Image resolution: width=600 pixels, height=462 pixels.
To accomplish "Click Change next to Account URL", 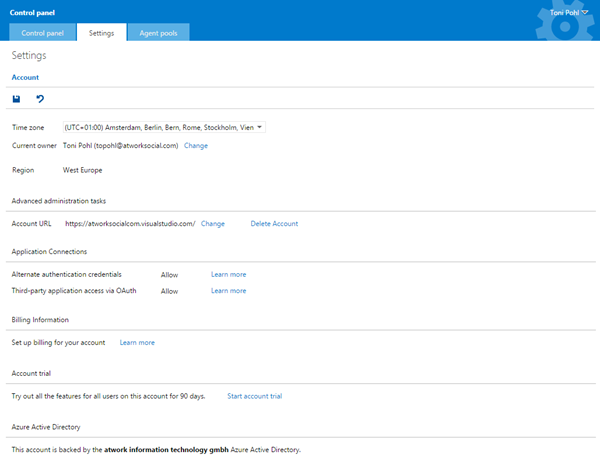I will [212, 223].
